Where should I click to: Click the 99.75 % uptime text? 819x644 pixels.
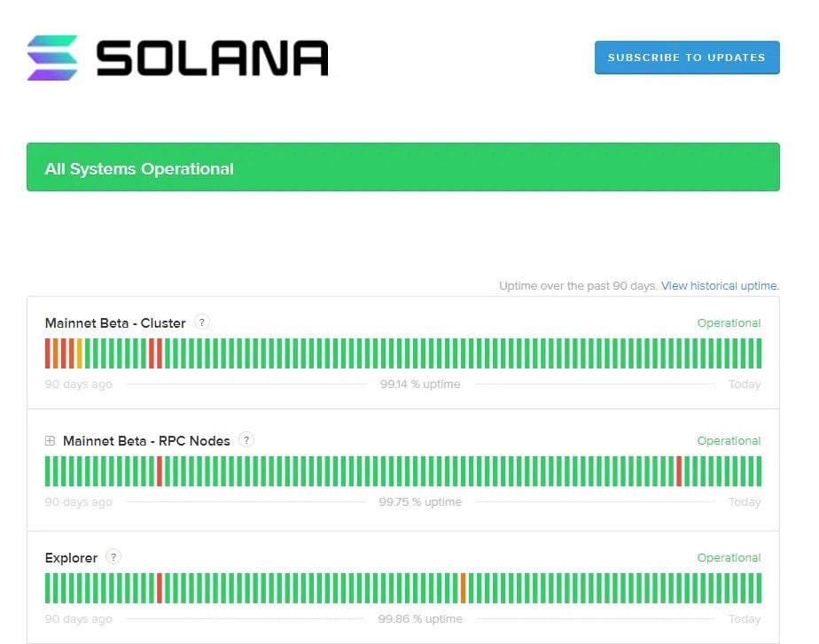click(420, 502)
